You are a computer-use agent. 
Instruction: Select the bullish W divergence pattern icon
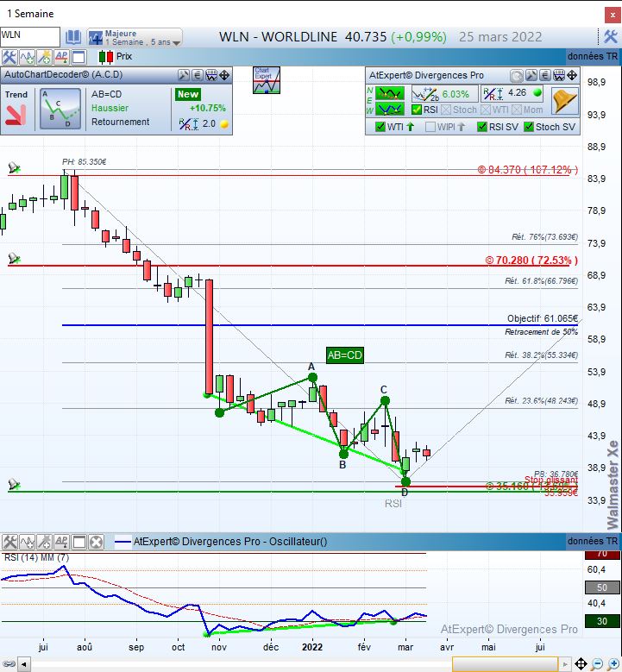coord(390,110)
